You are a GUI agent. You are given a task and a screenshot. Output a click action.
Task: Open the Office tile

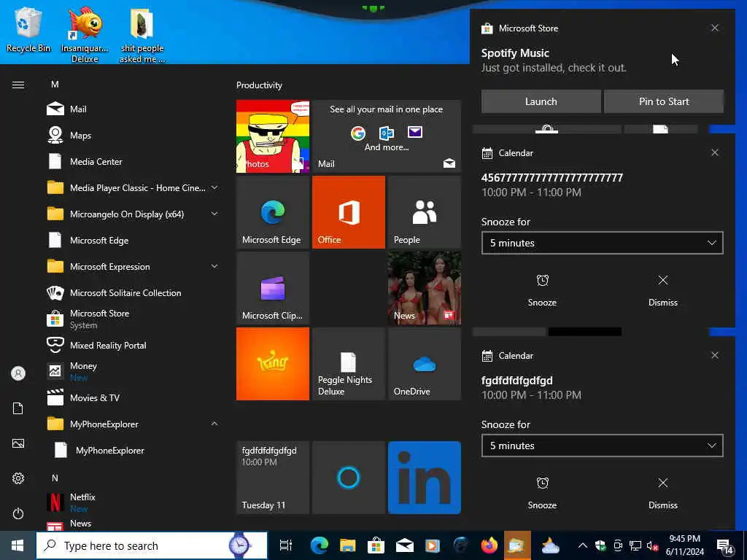(x=348, y=212)
